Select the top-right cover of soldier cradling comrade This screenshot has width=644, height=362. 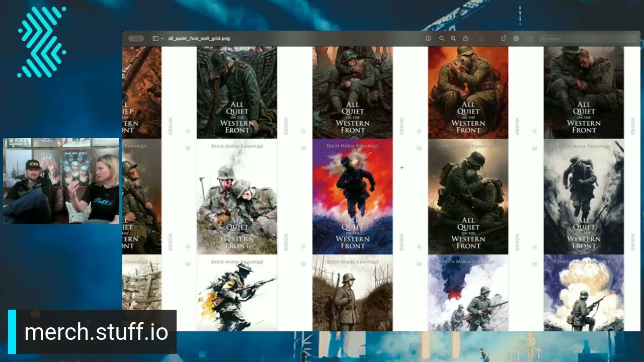[584, 93]
